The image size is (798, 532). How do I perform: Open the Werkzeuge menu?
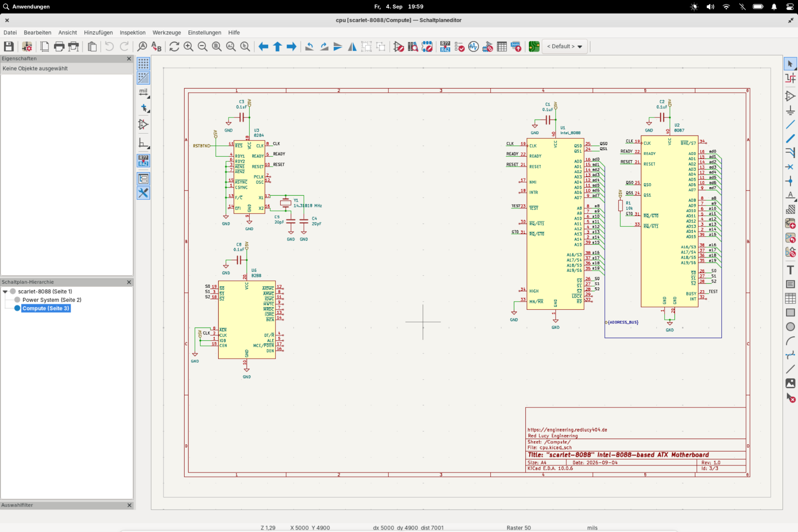[166, 33]
